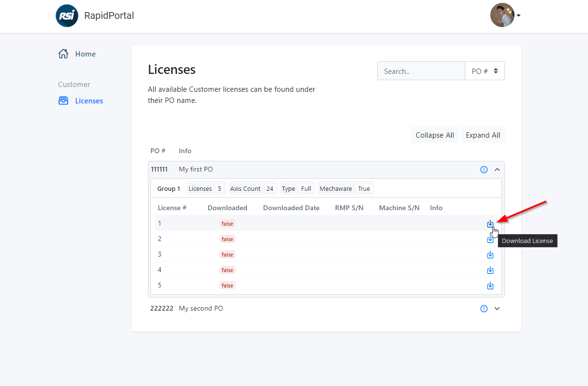Download license number 3

click(490, 255)
